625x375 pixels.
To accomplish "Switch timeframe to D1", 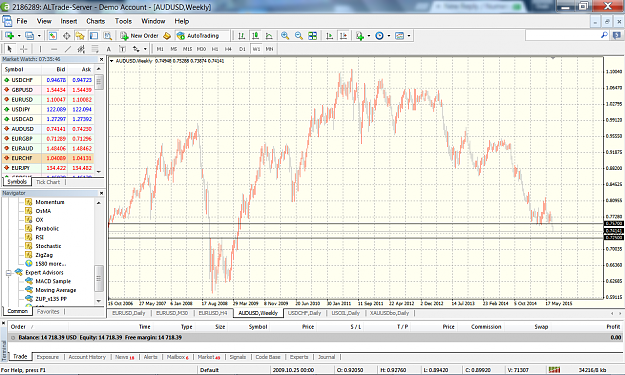I will (x=242, y=49).
